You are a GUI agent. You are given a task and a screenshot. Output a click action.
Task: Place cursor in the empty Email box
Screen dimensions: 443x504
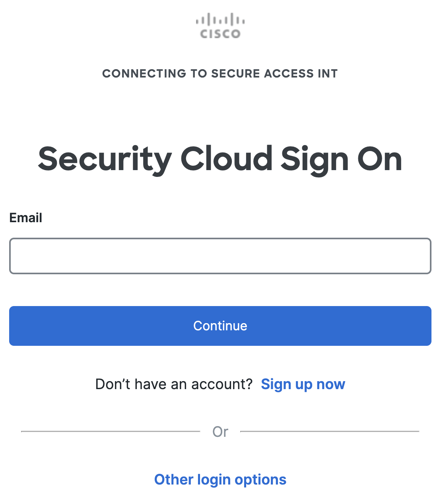(x=220, y=256)
